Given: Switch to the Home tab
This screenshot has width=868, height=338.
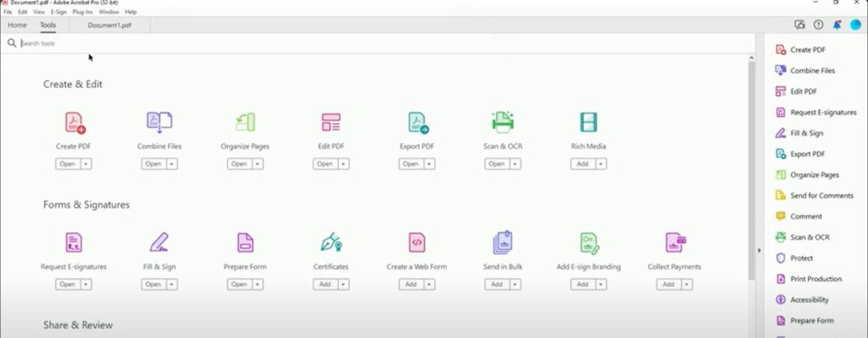Looking at the screenshot, I should pos(17,25).
